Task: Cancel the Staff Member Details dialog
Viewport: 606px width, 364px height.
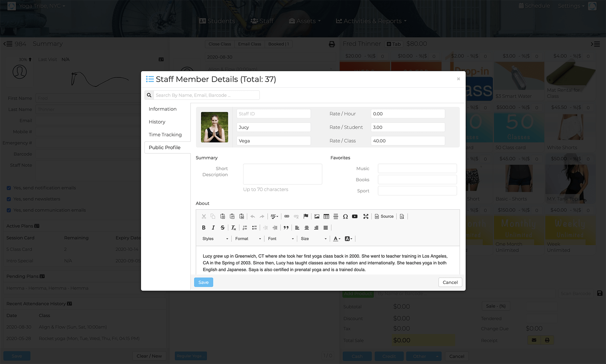Action: coord(450,282)
